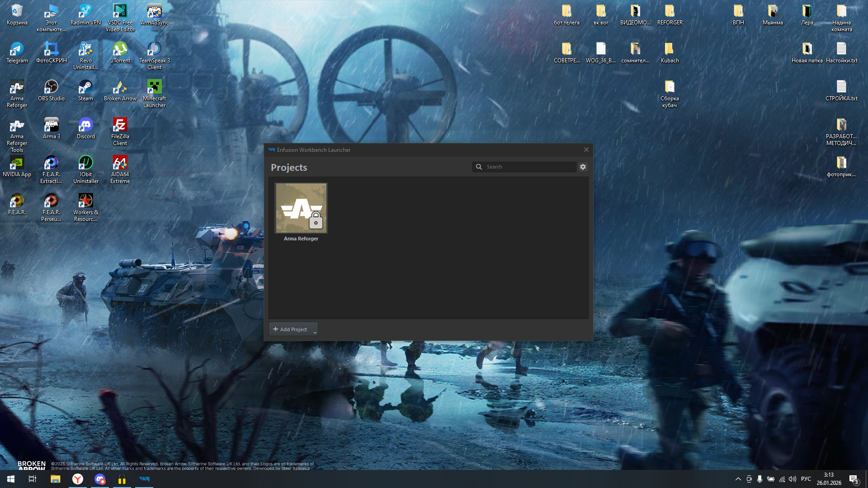
Task: Switch the РУС input language indicator
Action: point(806,479)
